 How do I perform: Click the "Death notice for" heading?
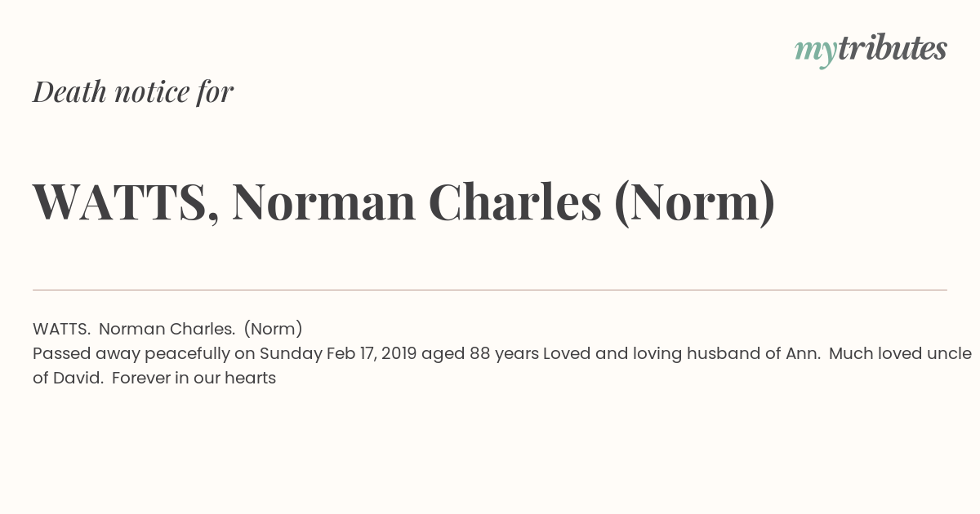(133, 92)
